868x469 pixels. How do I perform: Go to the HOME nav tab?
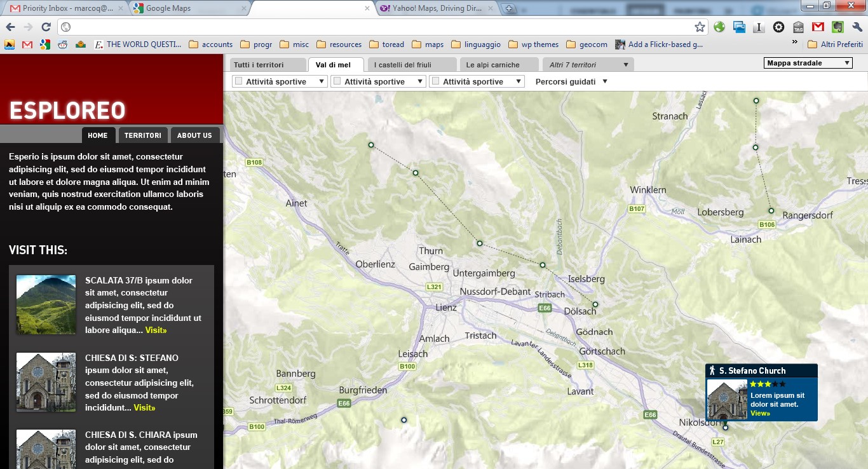pos(98,135)
